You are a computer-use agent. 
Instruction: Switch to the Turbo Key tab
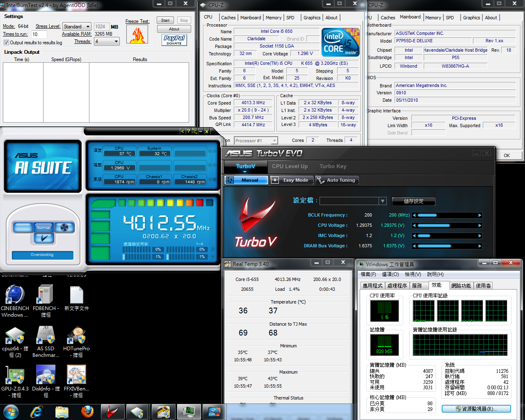[x=333, y=166]
